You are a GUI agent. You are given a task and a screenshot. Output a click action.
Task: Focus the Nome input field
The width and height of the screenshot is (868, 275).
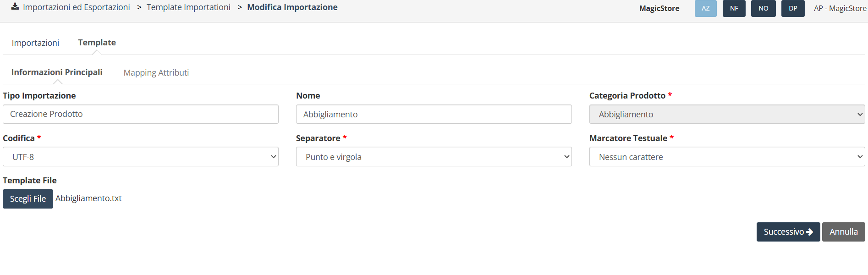tap(434, 115)
